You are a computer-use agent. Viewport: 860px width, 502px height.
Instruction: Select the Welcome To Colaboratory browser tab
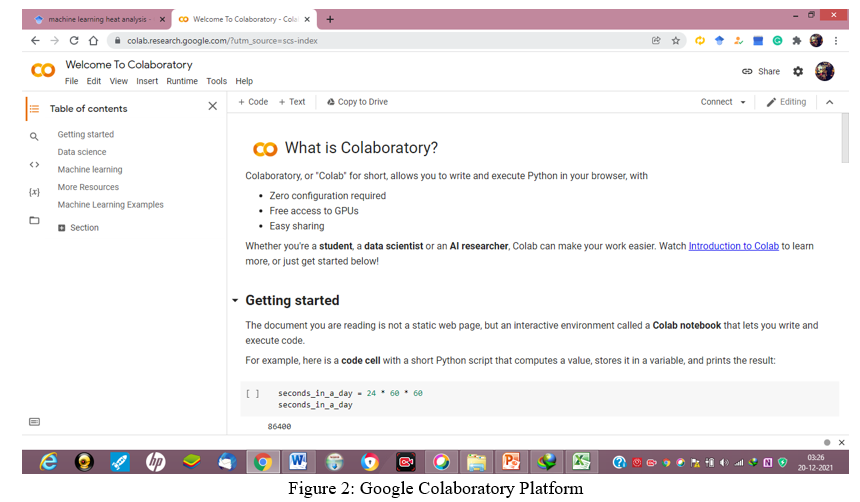[x=245, y=19]
